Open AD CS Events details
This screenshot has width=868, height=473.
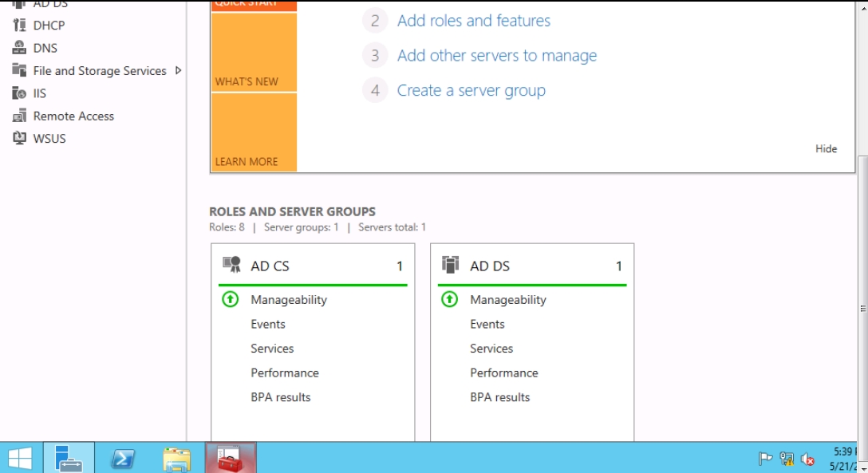268,324
